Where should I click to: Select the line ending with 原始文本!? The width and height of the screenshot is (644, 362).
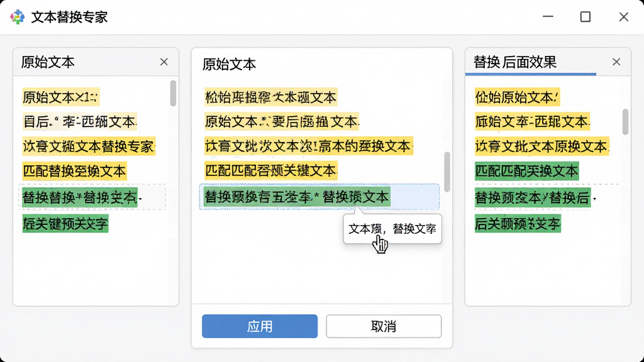pos(517,97)
